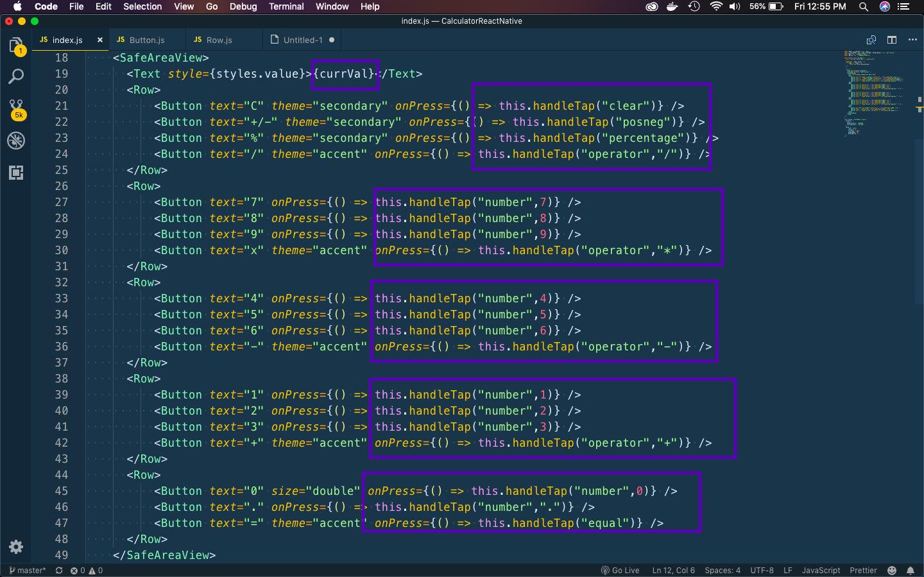The width and height of the screenshot is (924, 577).
Task: Open the Help menu
Action: [370, 6]
